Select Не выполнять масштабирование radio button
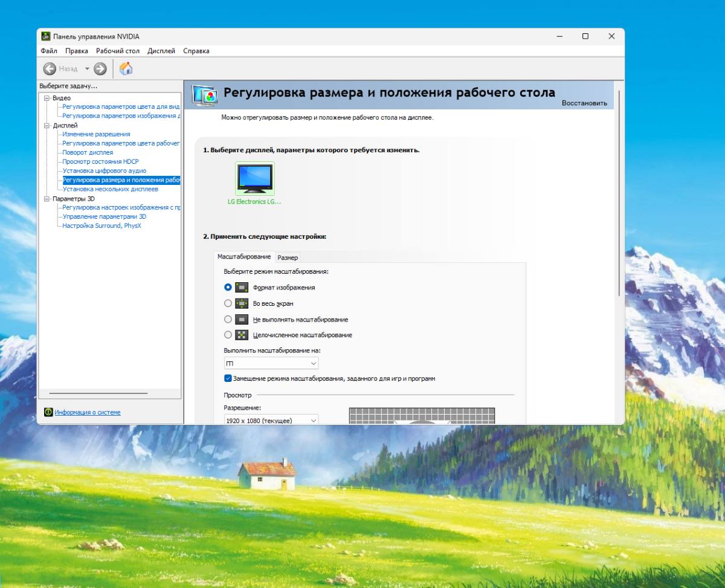The image size is (725, 588). [x=228, y=319]
